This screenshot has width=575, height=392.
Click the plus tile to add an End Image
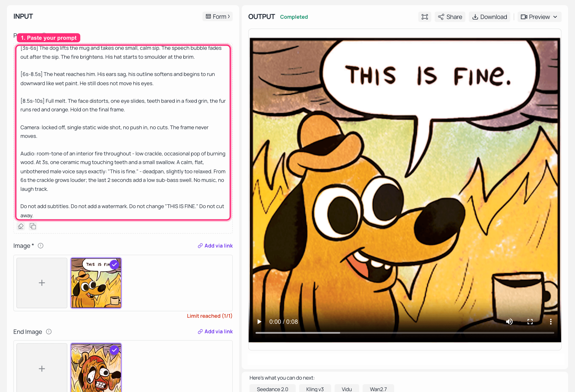point(42,368)
